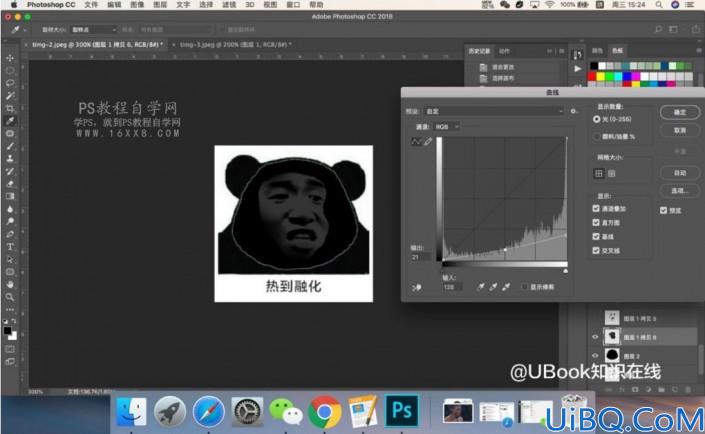Screen dimensions: 705x434
Task: Click the white point slider triangle below curve
Action: pos(566,271)
